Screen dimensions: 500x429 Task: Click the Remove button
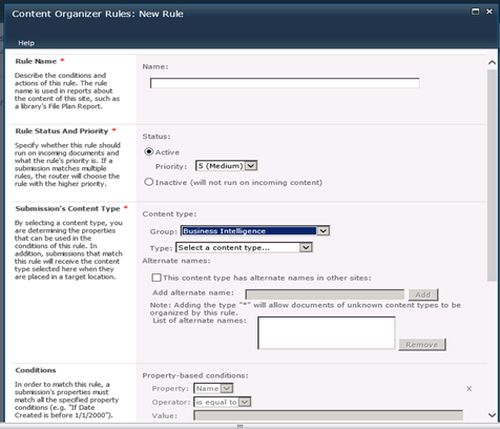point(422,344)
